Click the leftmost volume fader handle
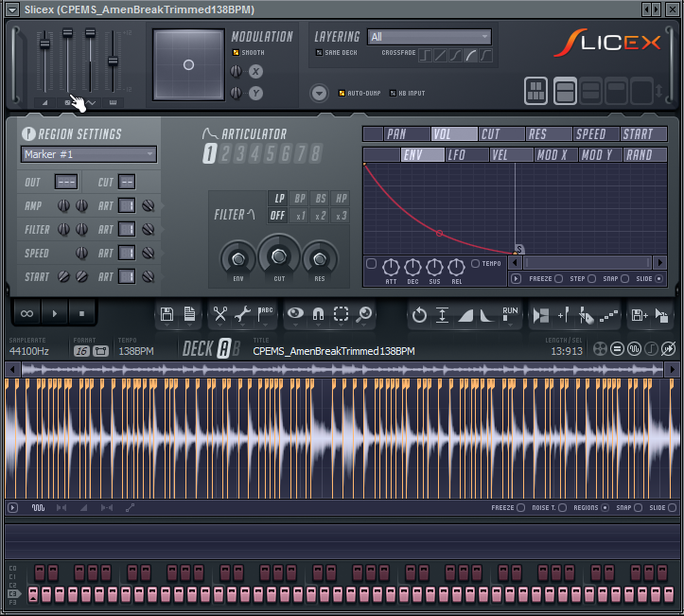684x616 pixels. [44, 44]
